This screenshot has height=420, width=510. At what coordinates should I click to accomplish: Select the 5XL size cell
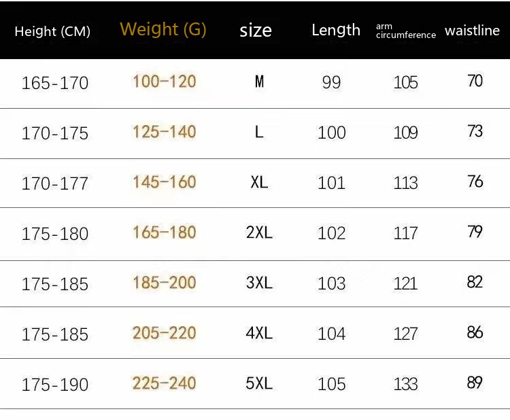click(259, 383)
